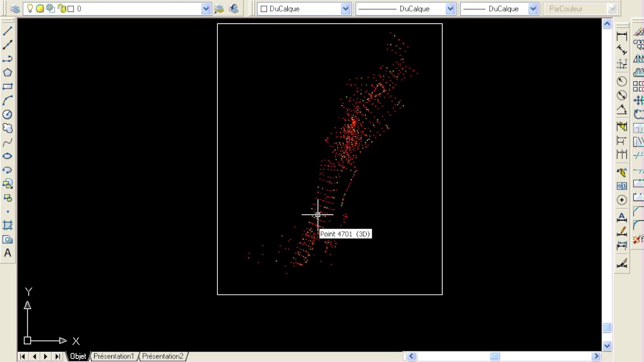Select the Angular Dimension tool
The height and width of the screenshot is (362, 644).
click(622, 109)
